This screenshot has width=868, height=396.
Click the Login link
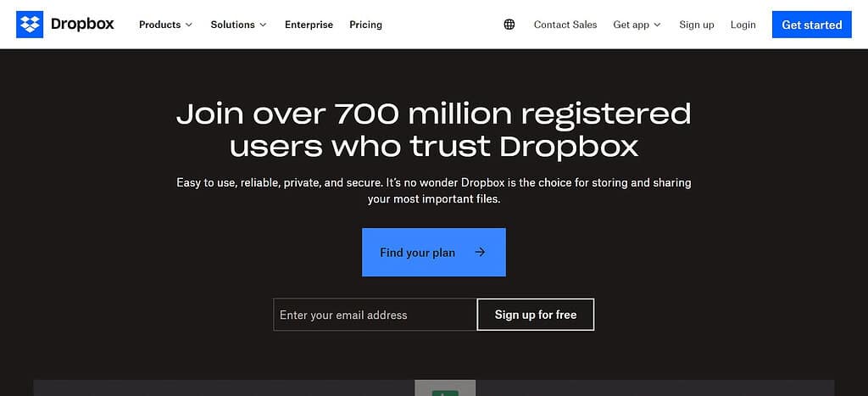743,25
